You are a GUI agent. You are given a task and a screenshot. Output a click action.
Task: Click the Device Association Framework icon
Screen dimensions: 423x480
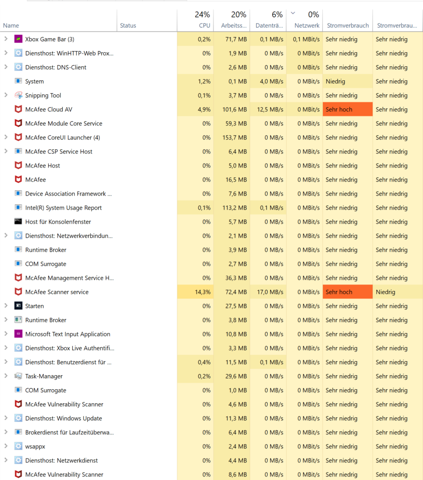18,193
